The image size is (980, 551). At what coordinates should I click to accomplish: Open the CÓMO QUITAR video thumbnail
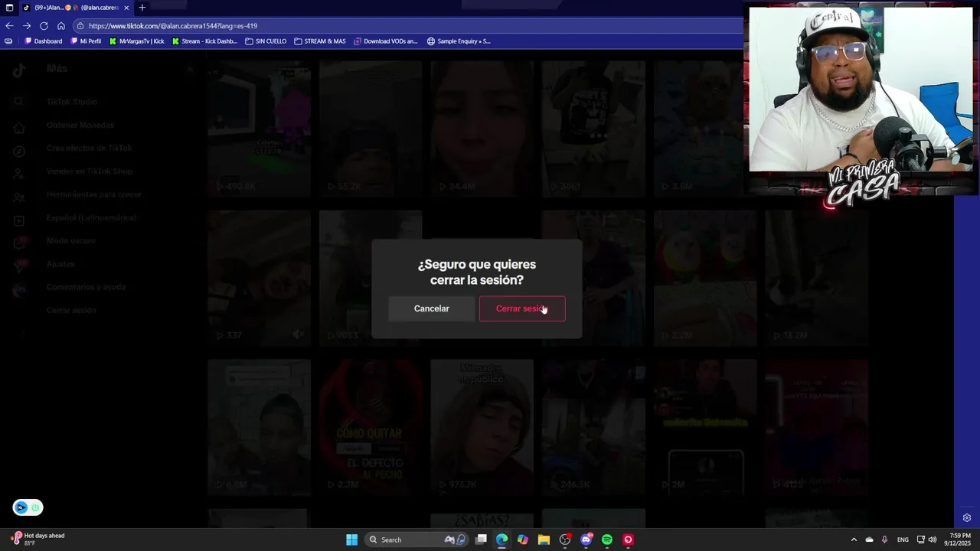point(371,426)
